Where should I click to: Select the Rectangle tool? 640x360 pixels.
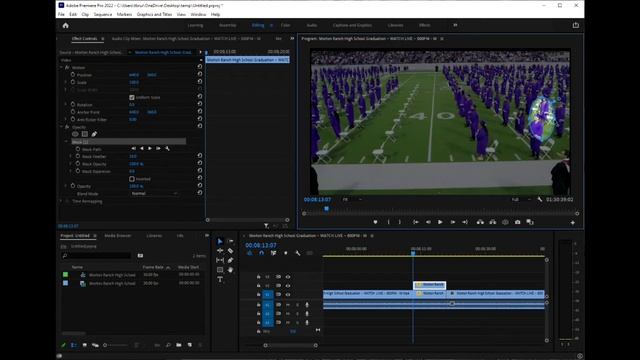coord(220,270)
